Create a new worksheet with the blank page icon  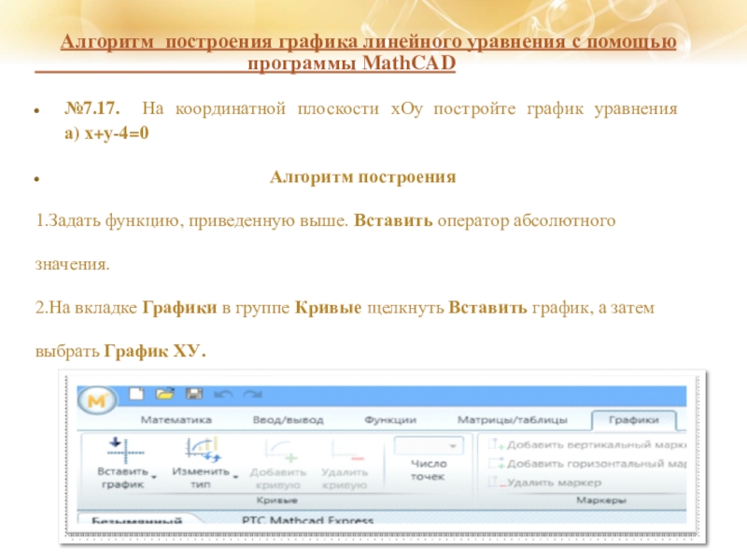click(136, 394)
